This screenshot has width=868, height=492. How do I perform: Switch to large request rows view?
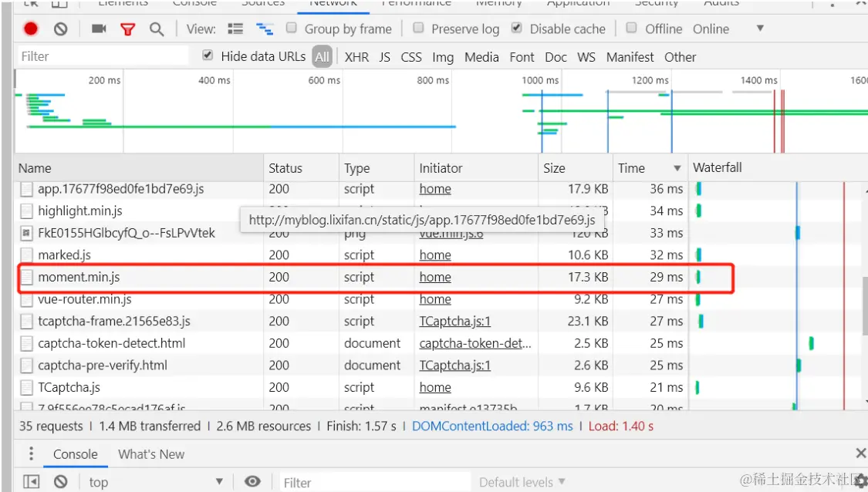235,29
